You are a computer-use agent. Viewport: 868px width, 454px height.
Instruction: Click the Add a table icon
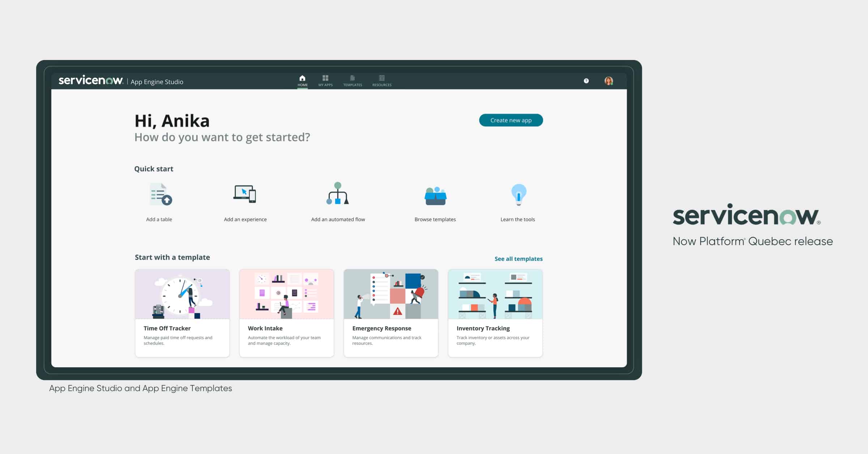point(161,194)
